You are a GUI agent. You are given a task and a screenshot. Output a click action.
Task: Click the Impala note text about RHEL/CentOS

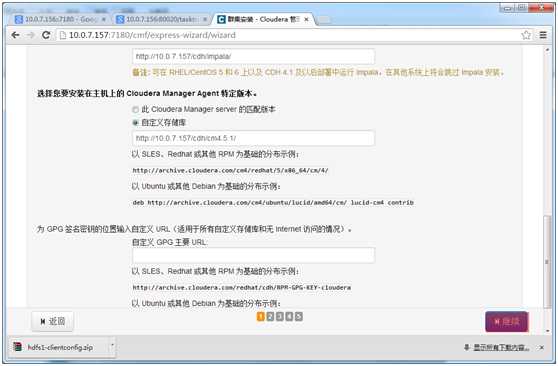click(x=318, y=72)
